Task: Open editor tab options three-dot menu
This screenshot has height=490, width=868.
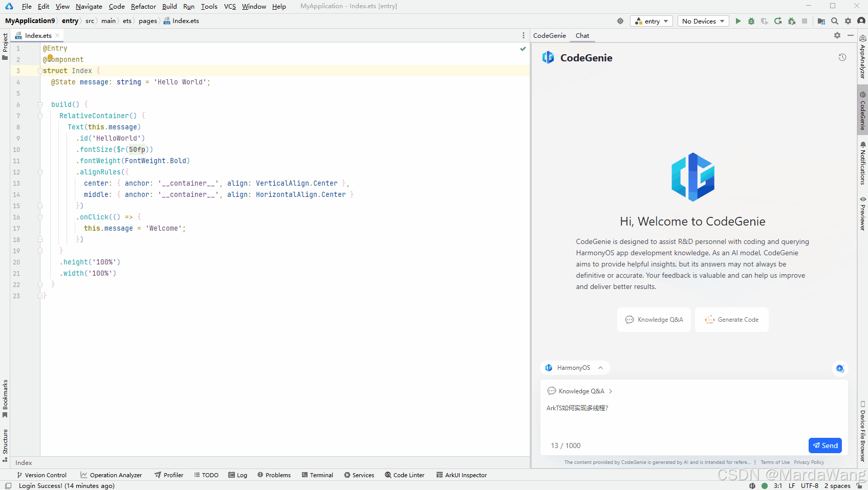Action: [523, 35]
